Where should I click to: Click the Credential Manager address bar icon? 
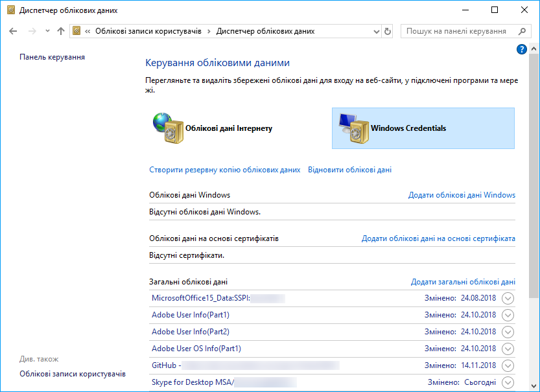click(77, 31)
